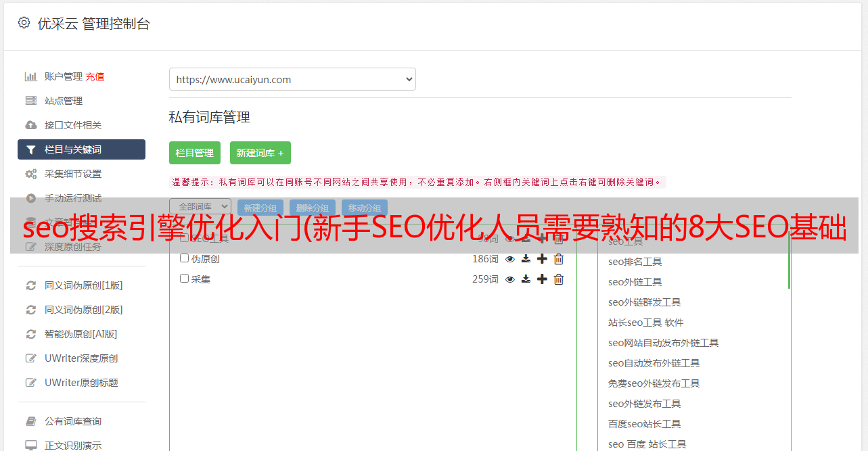Image resolution: width=868 pixels, height=451 pixels.
Task: Click the 新建词库 + button
Action: tap(260, 153)
